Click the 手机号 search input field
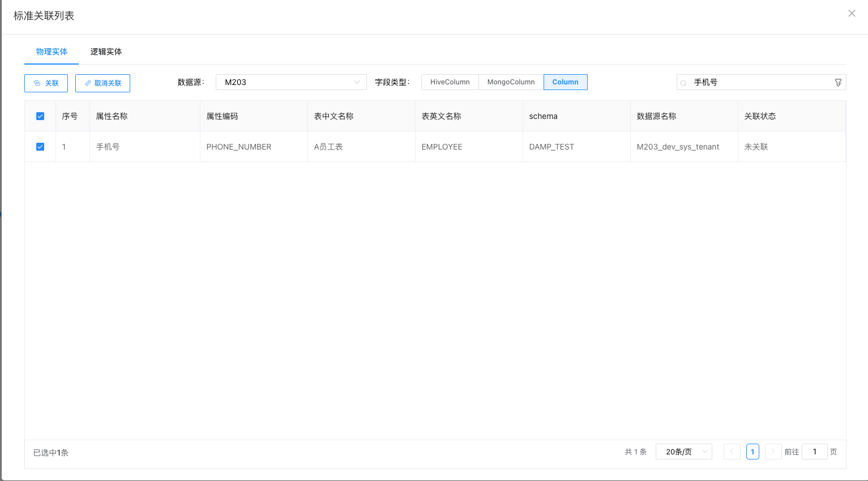This screenshot has width=868, height=481. pyautogui.click(x=759, y=83)
